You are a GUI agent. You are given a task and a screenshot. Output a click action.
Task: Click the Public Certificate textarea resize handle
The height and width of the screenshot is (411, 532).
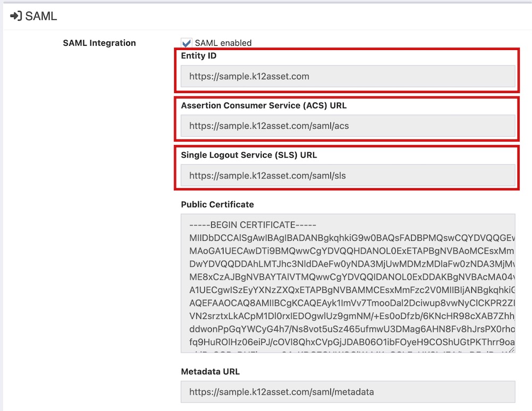512,349
